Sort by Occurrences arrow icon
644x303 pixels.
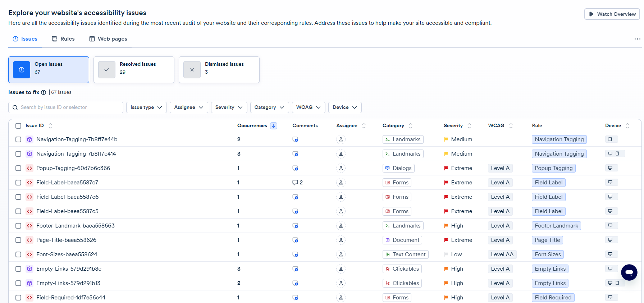pyautogui.click(x=274, y=126)
